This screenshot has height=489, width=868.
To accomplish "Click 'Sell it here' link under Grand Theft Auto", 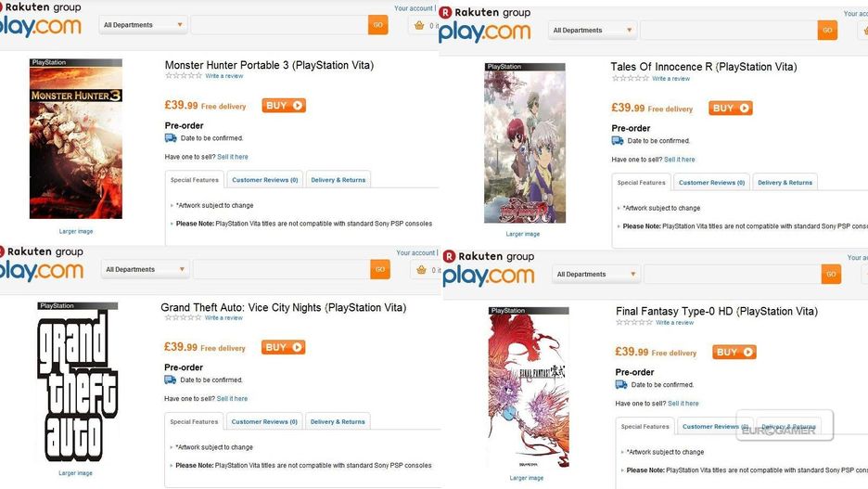I will [232, 399].
